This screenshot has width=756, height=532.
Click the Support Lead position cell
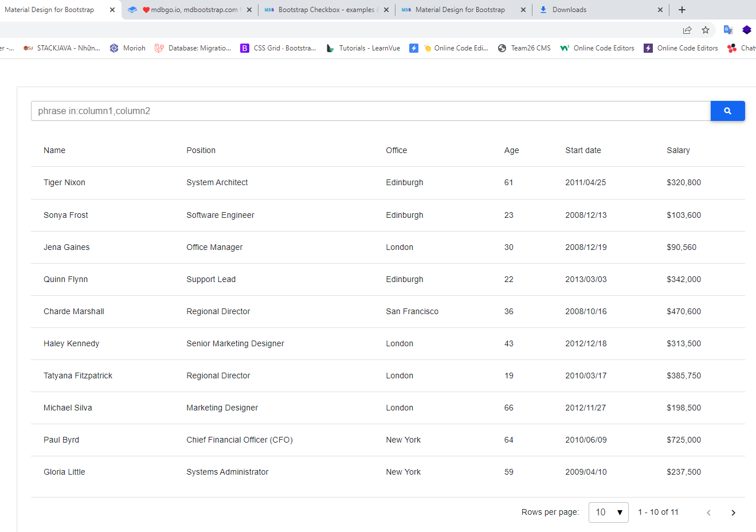[x=211, y=279]
